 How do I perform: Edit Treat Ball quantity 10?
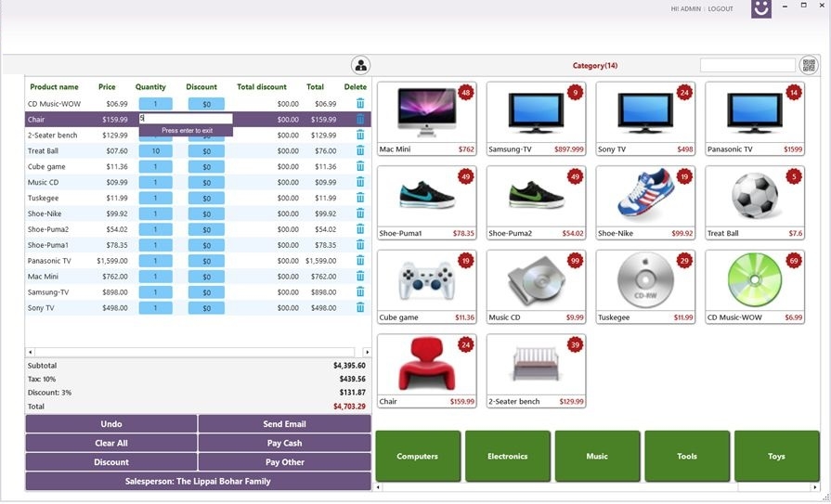pyautogui.click(x=155, y=151)
